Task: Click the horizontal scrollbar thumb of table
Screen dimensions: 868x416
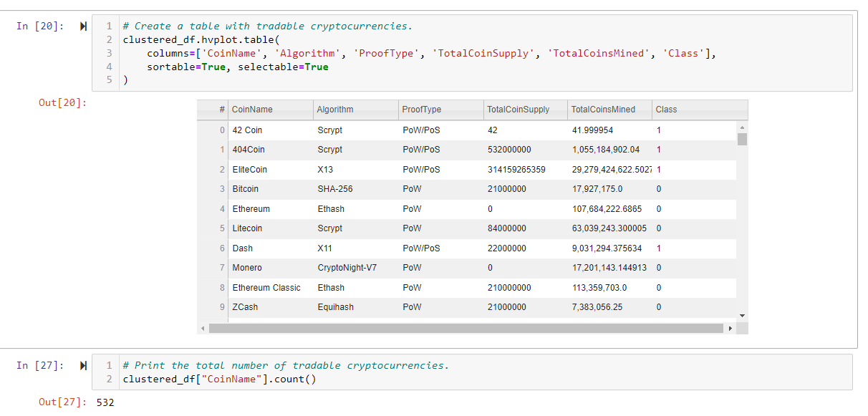Action: tap(466, 329)
